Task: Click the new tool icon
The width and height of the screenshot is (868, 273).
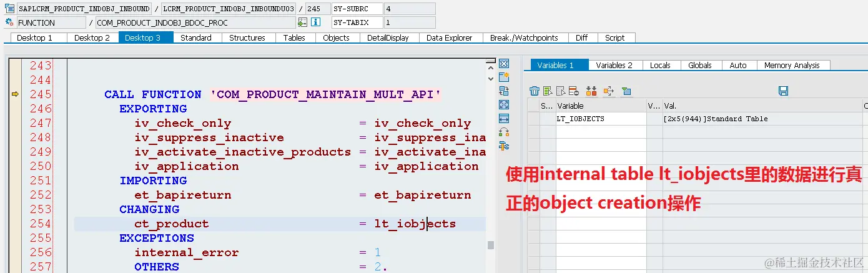Action: 504,77
